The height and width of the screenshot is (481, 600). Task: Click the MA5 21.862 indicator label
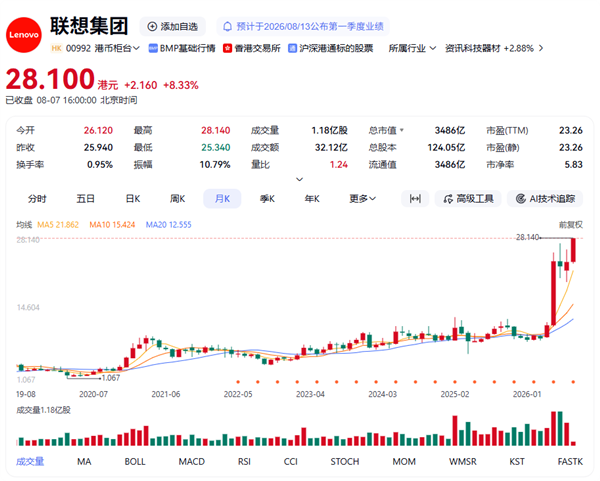(x=58, y=225)
